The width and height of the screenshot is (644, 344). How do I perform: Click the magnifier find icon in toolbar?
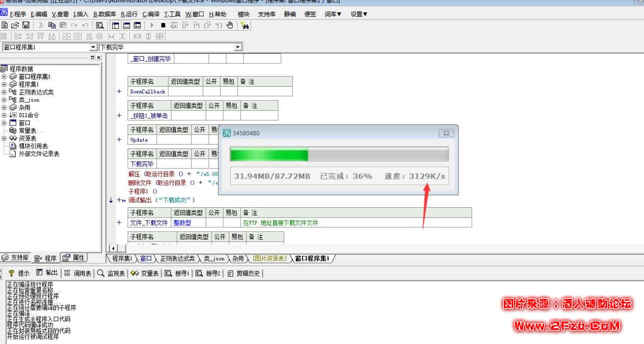pyautogui.click(x=100, y=25)
